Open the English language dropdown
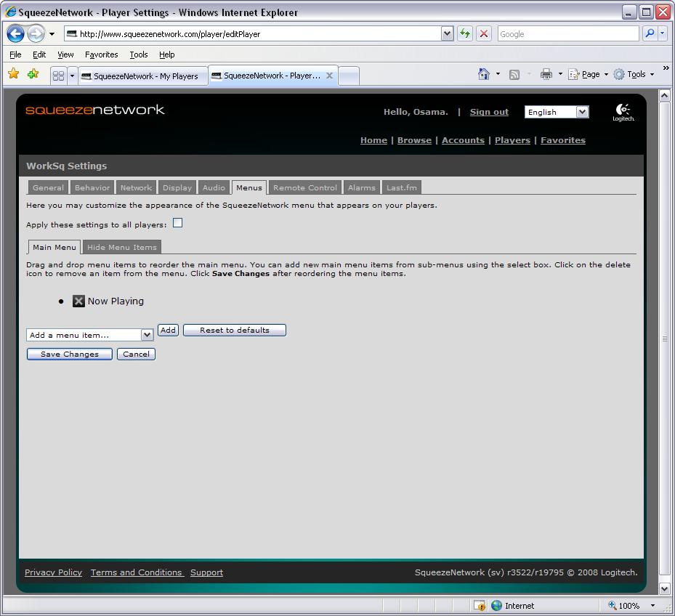Screen dimensions: 675x616 click(x=581, y=112)
